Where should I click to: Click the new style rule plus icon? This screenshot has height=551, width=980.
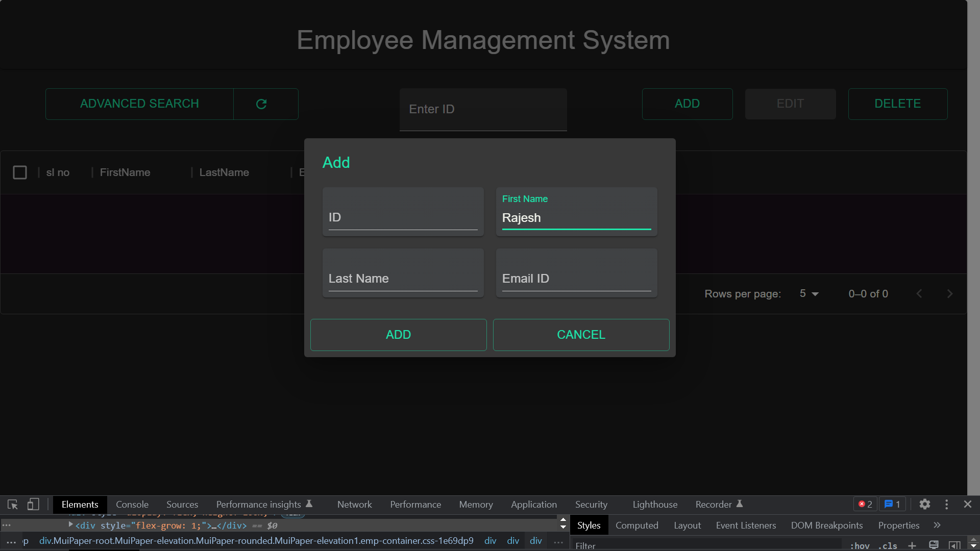point(912,545)
